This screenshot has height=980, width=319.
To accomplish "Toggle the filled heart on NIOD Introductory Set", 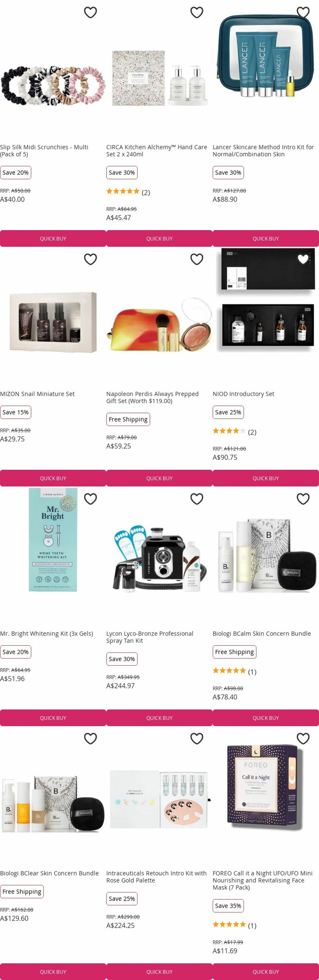I will (303, 259).
